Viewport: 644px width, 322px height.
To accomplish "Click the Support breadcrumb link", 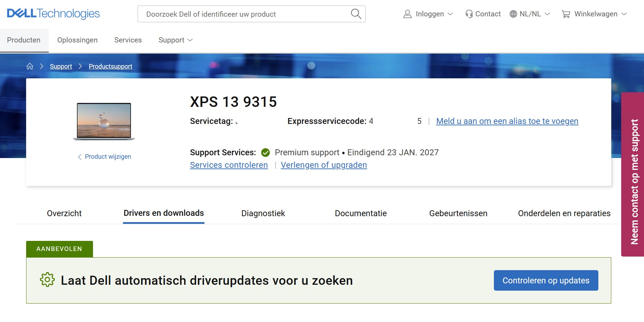I will [61, 66].
